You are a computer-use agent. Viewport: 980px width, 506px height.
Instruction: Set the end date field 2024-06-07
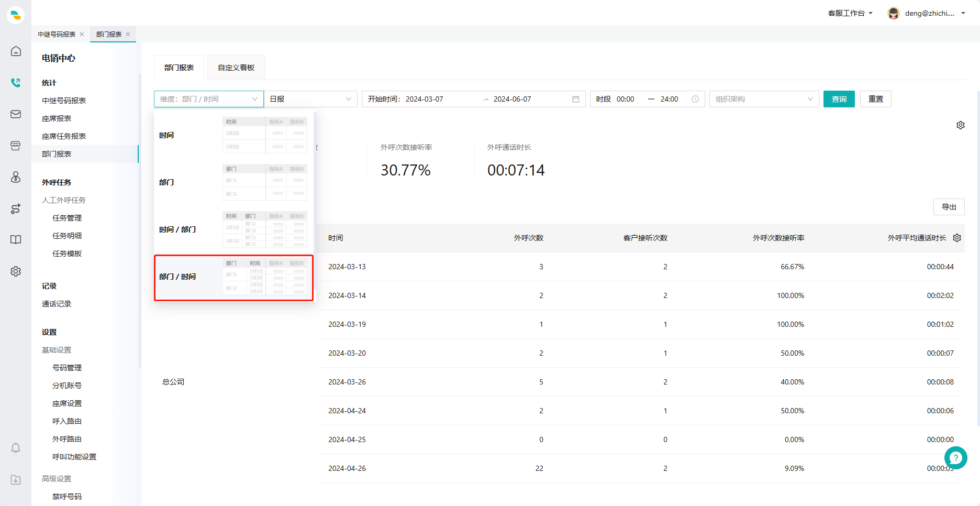(x=513, y=99)
